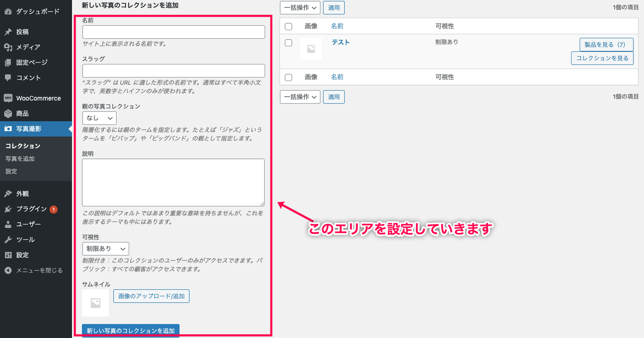
Task: Click the Comments bubble icon
Action: 8,78
